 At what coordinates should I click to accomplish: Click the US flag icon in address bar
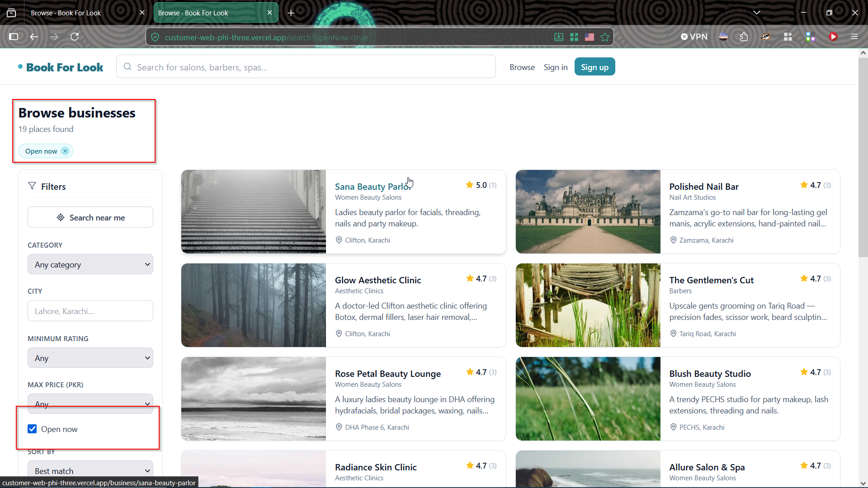point(590,37)
